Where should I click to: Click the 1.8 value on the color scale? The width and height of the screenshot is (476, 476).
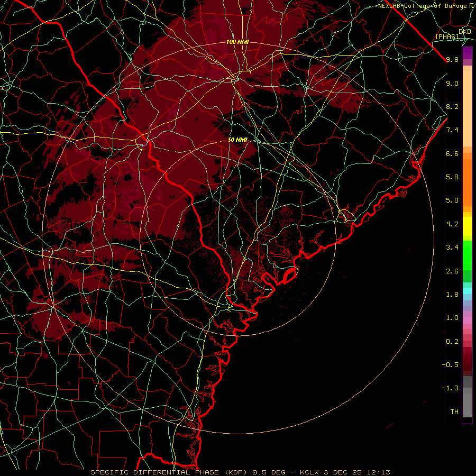(452, 295)
